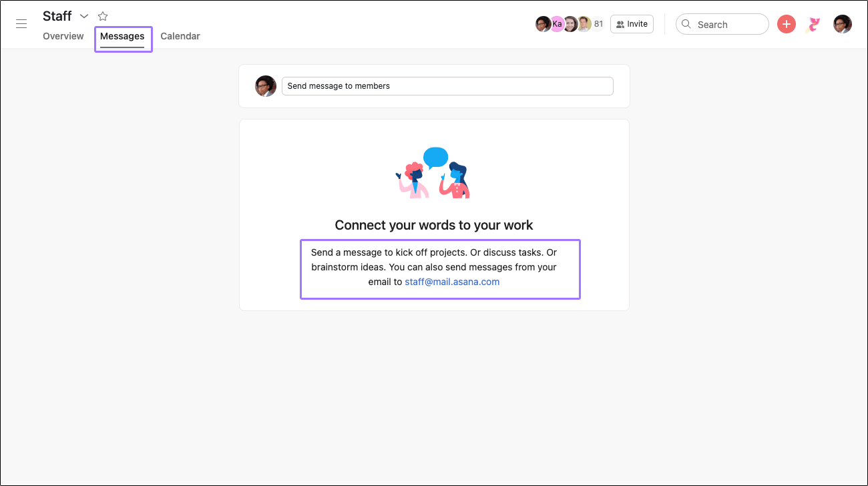Click the Invite button
868x486 pixels.
pos(632,24)
